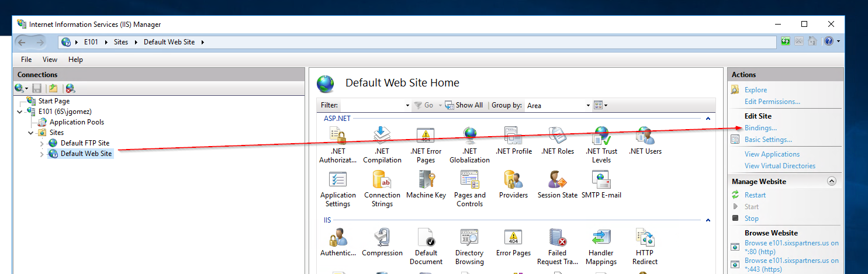Click the Help question mark icon
Viewport: 868px width, 274px height.
click(x=828, y=41)
